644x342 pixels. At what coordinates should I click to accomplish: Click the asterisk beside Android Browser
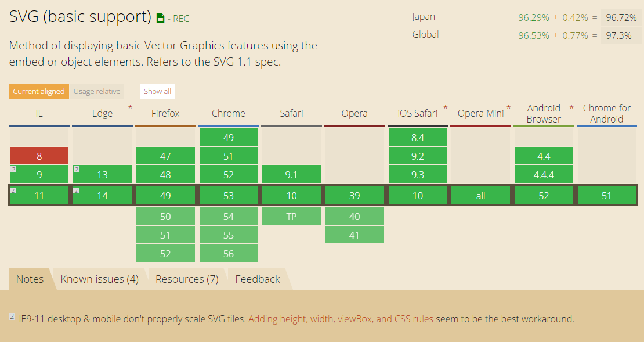(x=571, y=107)
